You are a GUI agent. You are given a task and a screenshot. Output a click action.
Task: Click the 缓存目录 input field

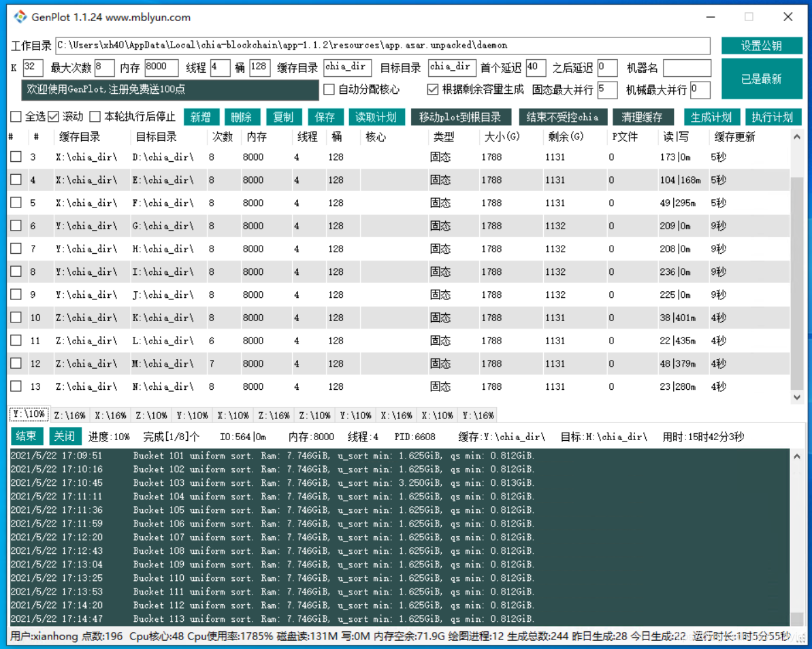[x=348, y=68]
